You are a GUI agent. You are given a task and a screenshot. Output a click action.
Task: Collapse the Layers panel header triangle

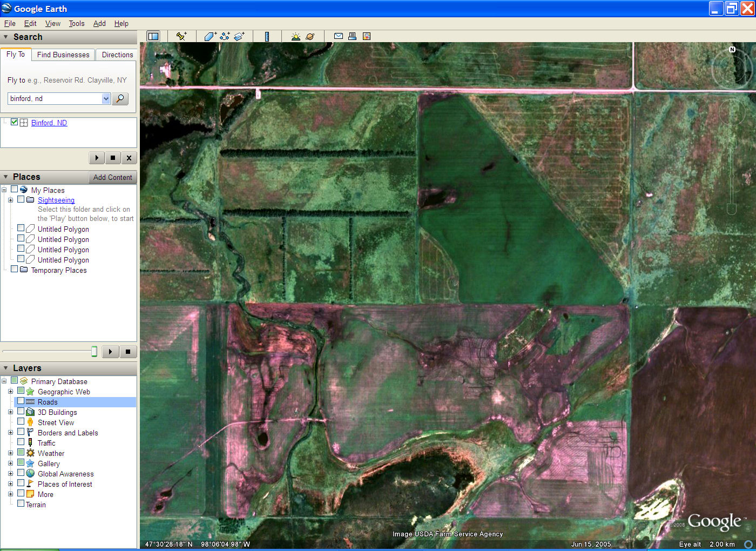[x=6, y=368]
